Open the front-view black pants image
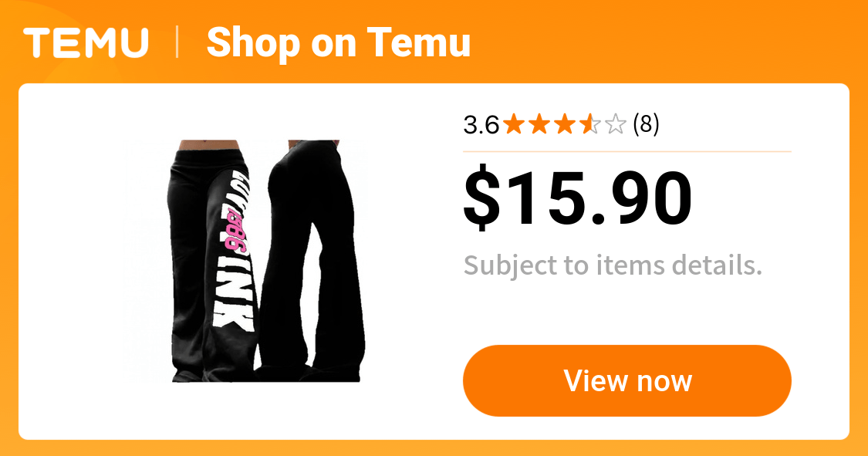 click(x=213, y=262)
